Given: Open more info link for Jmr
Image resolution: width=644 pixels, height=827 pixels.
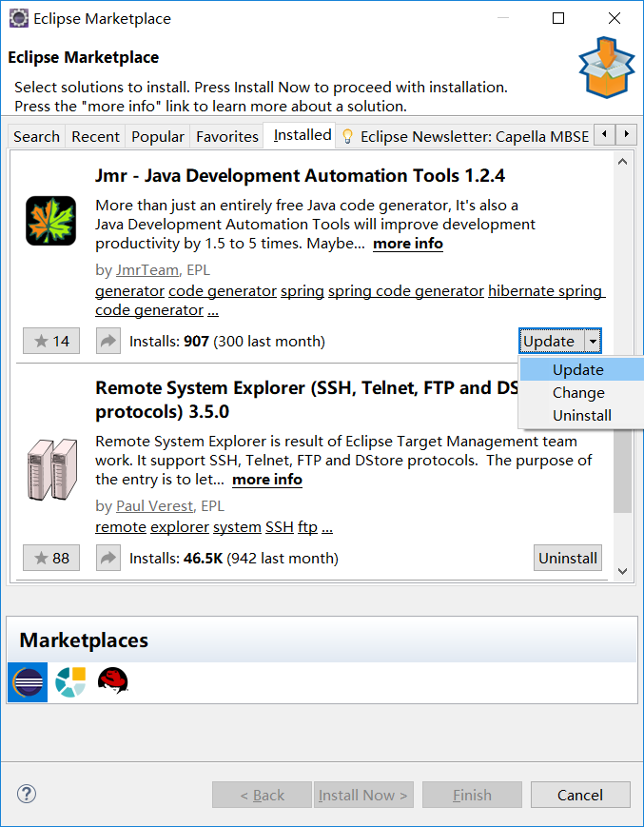Looking at the screenshot, I should pyautogui.click(x=408, y=244).
